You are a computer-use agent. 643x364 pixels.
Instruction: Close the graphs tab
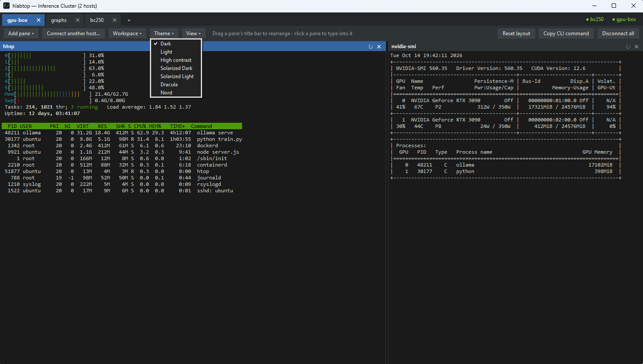click(x=78, y=20)
